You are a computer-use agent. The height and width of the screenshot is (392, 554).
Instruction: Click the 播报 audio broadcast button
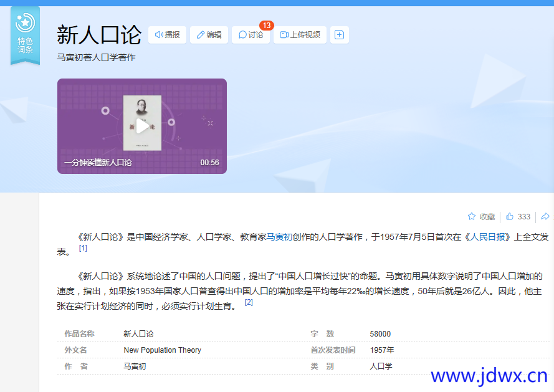pos(167,35)
